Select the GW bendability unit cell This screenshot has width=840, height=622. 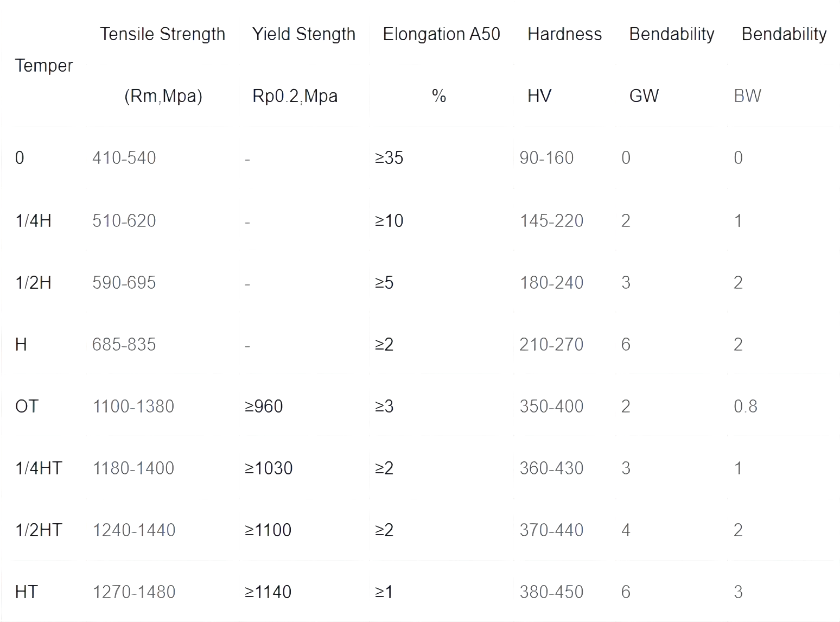pyautogui.click(x=644, y=96)
